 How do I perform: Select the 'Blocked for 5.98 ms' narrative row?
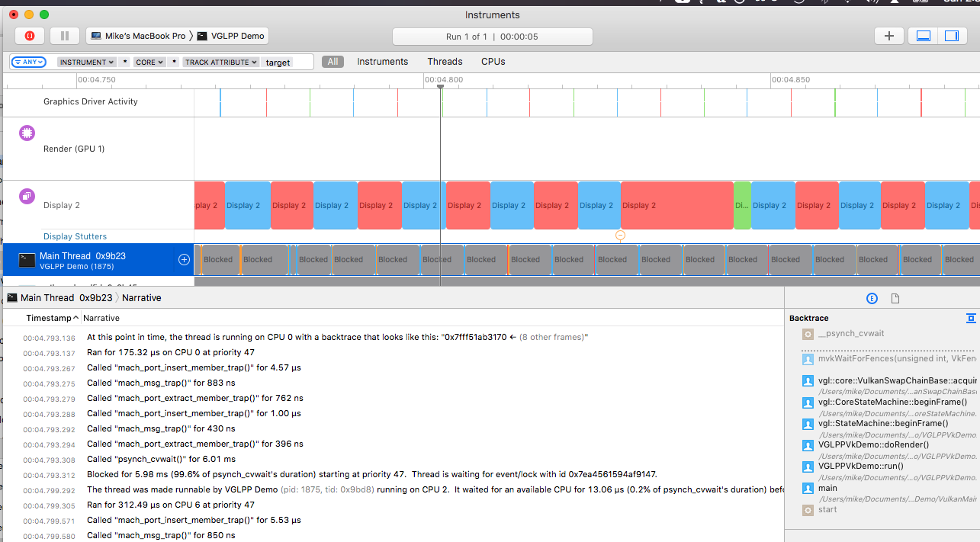point(394,474)
